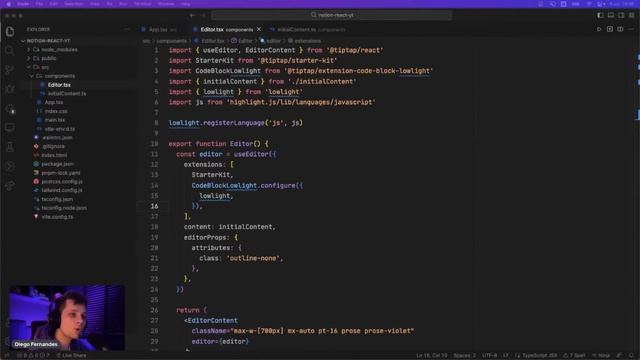640x360 pixels.
Task: Click the Diego Fernandes webcam overlay
Action: (x=67, y=318)
